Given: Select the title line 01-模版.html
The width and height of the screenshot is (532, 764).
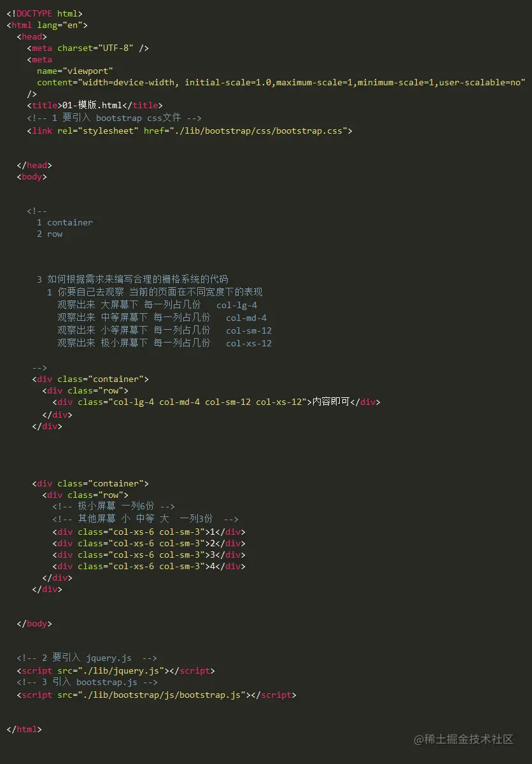Looking at the screenshot, I should pos(95,105).
